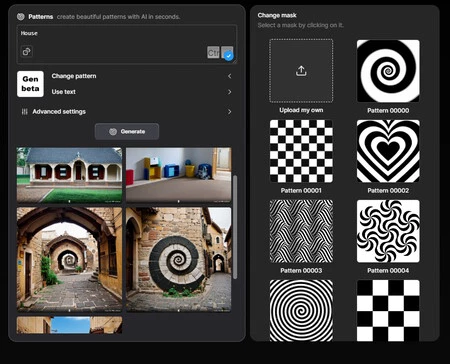The width and height of the screenshot is (450, 364).
Task: Click the Advanced settings sliders icon
Action: coord(24,112)
